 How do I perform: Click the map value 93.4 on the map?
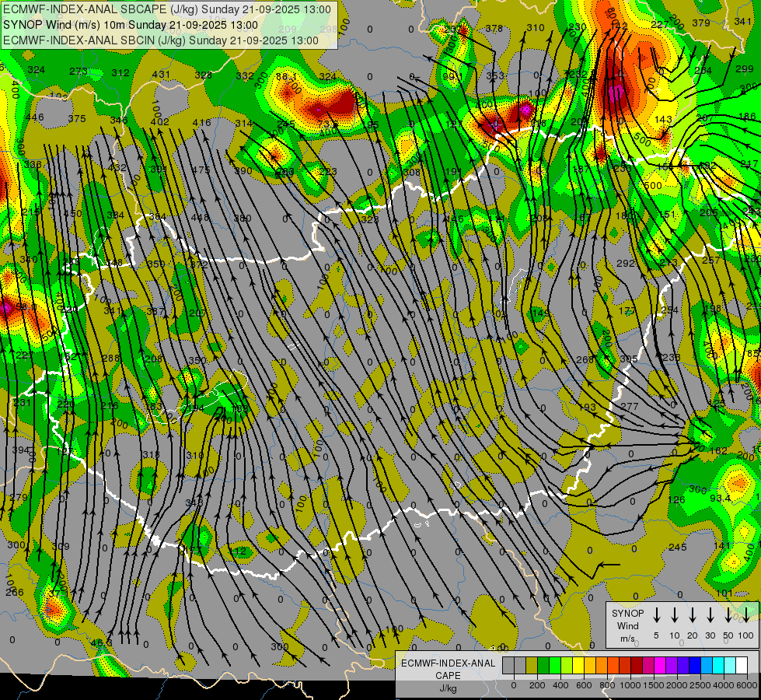721,498
